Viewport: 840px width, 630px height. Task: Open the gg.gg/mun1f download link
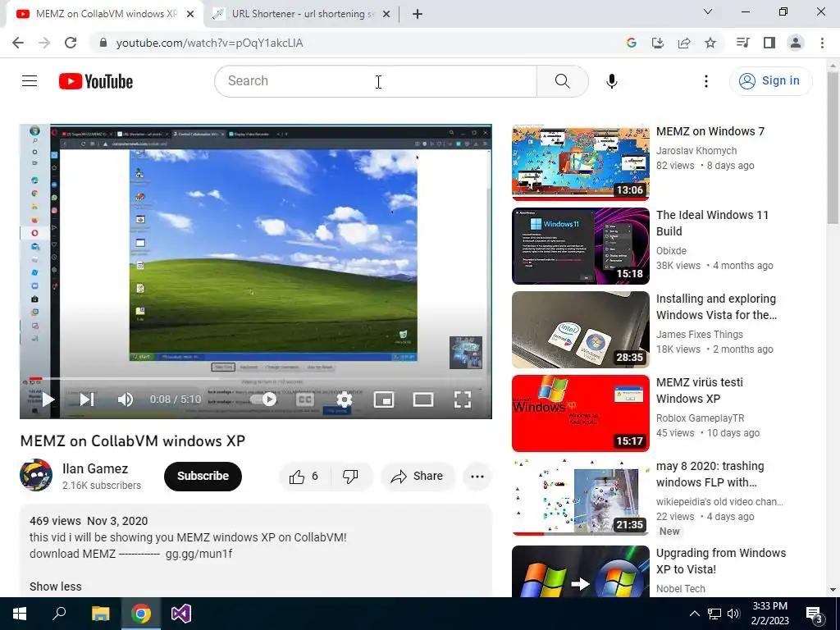point(199,554)
